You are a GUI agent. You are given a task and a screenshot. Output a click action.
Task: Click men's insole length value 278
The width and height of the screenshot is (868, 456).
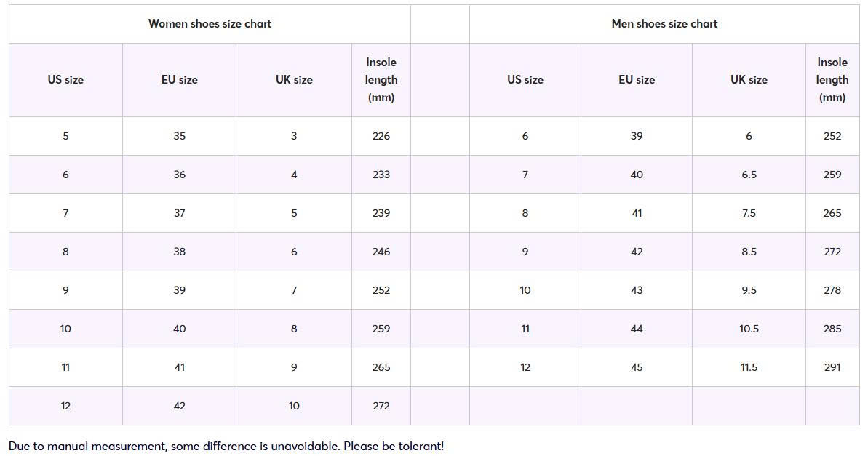tap(832, 290)
